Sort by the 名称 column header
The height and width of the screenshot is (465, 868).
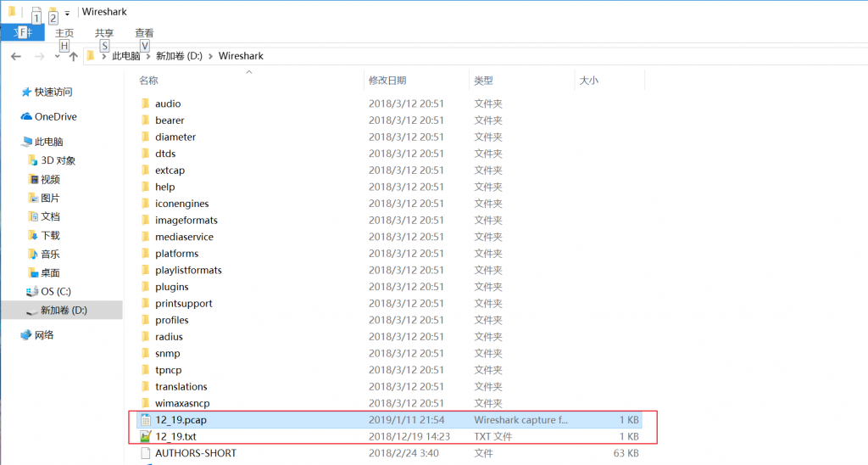148,81
